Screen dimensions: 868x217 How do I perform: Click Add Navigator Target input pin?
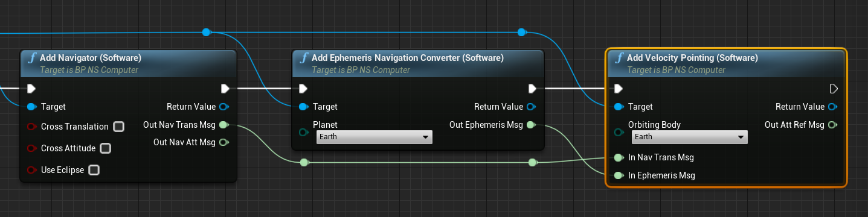point(31,107)
